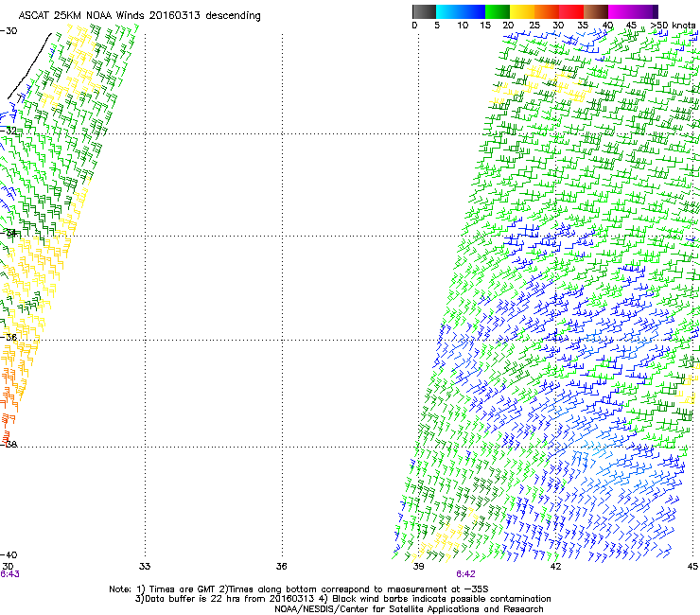Click the '-30' latitude axis label
This screenshot has width=700, height=615.
9,31
